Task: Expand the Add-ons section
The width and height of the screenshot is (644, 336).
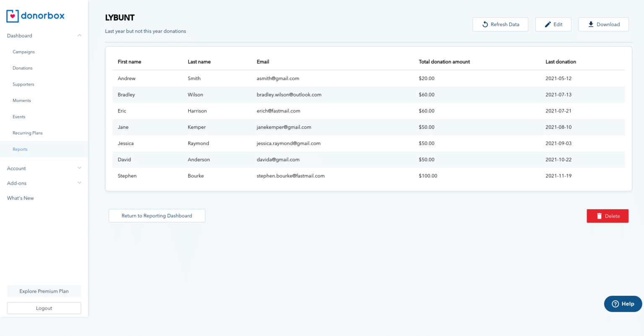Action: [x=79, y=183]
